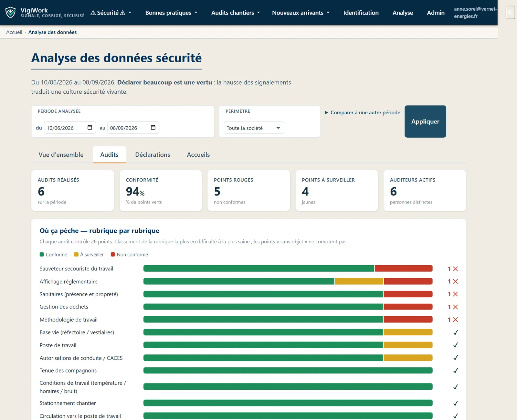The image size is (517, 420).
Task: Click checkmark for Poste de travail row
Action: tap(456, 345)
